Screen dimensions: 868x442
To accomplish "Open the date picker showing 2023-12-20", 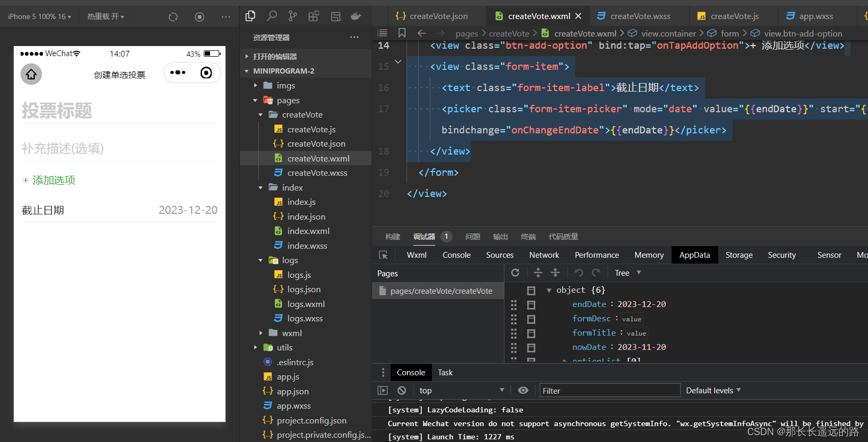I will [x=188, y=210].
